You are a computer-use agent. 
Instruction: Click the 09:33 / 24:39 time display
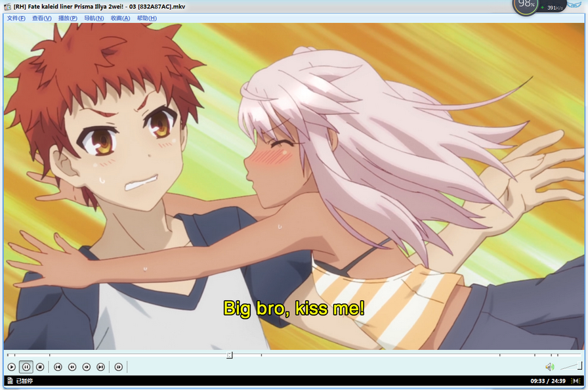(x=548, y=381)
